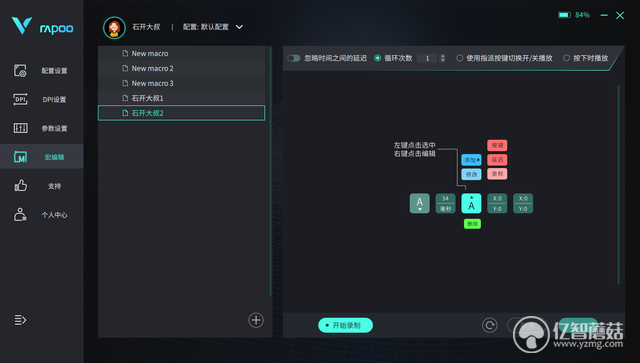Toggle 忽略时间之间的延迟 switch
Image resolution: width=640 pixels, height=363 pixels.
point(293,58)
